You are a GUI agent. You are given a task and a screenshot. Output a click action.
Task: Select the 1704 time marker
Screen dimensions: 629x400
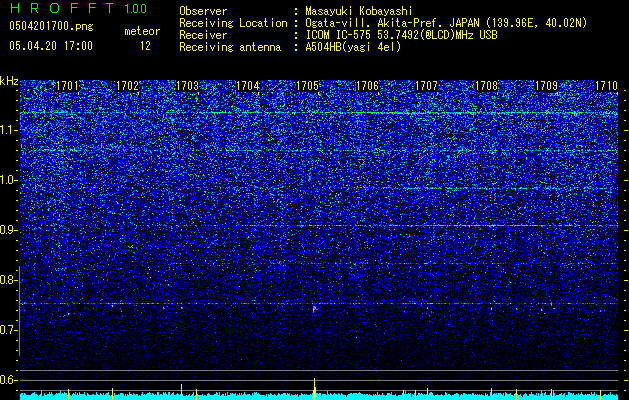[x=248, y=86]
